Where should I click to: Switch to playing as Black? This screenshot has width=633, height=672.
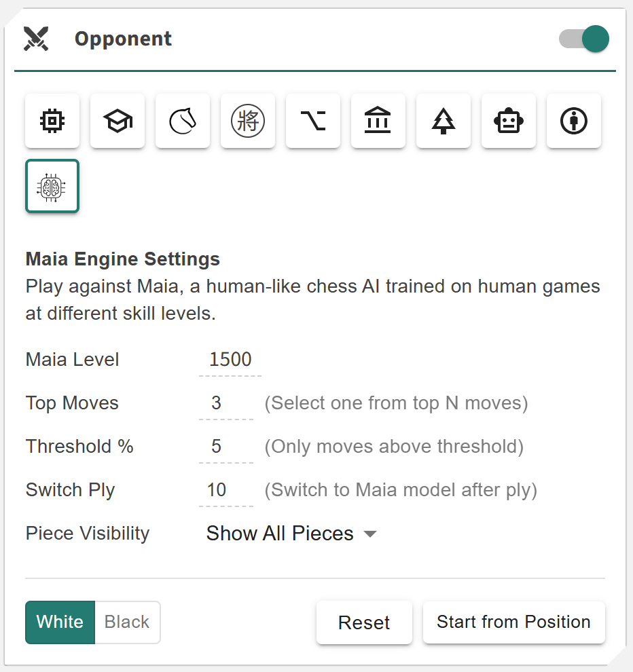127,622
